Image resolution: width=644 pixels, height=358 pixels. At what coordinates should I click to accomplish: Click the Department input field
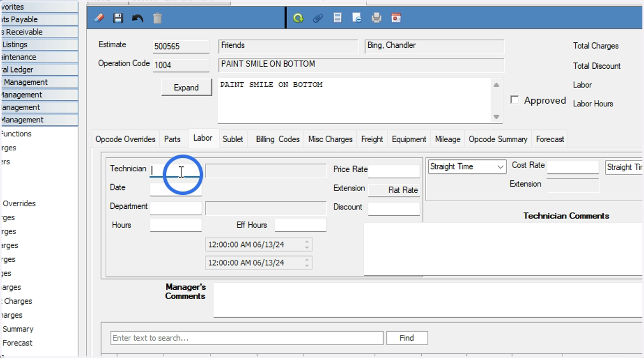[176, 208]
